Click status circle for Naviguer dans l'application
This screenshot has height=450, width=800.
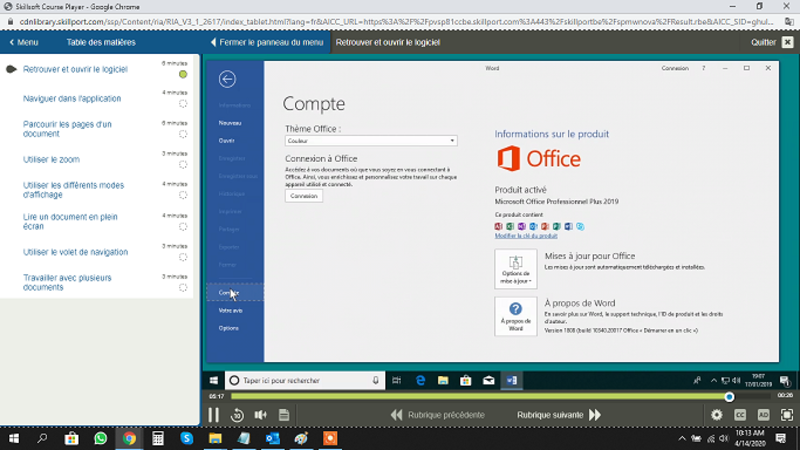click(x=183, y=104)
